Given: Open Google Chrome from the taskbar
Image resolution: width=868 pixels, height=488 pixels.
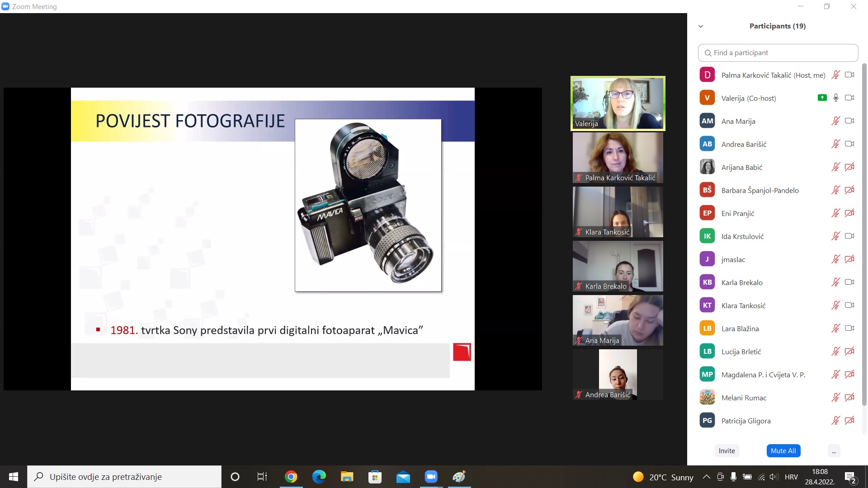Looking at the screenshot, I should (291, 477).
